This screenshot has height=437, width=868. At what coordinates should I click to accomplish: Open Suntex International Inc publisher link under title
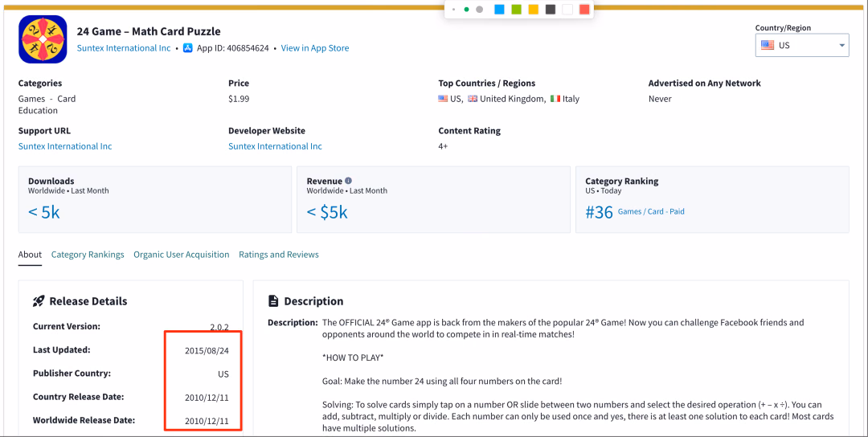(124, 48)
